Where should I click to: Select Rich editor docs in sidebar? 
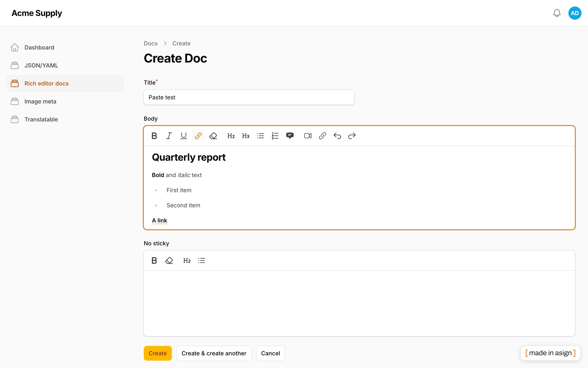click(65, 83)
